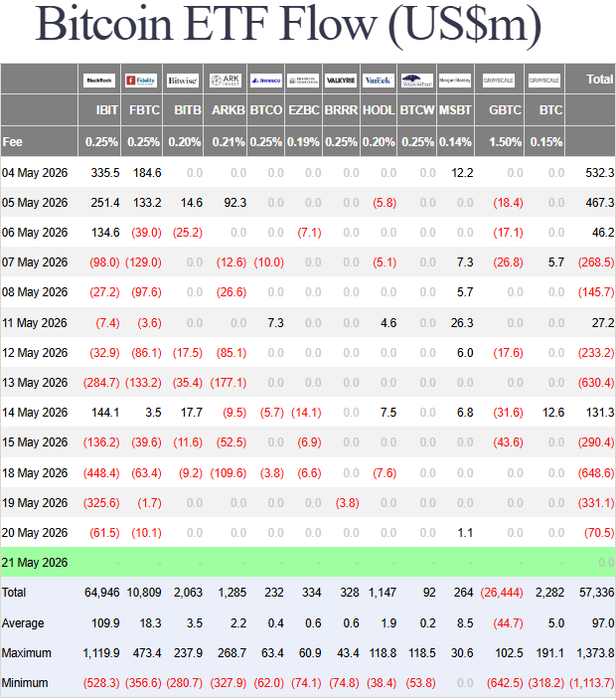The height and width of the screenshot is (700, 616).
Task: Click the Grayscale logo above GBTC
Action: coord(499,81)
